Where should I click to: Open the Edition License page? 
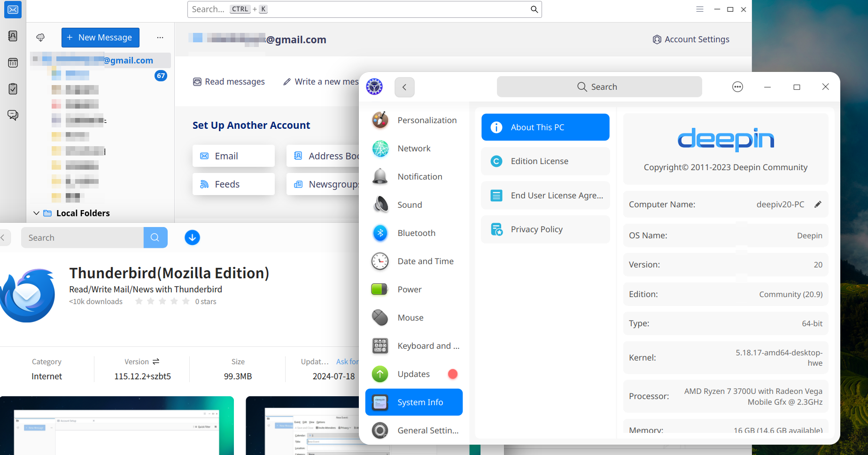[x=545, y=161]
